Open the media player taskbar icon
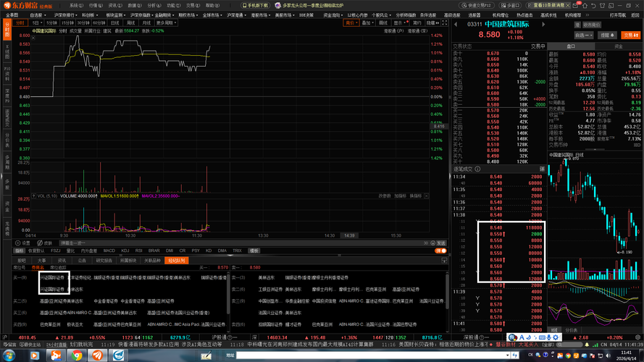The image size is (644, 362). pos(35,355)
